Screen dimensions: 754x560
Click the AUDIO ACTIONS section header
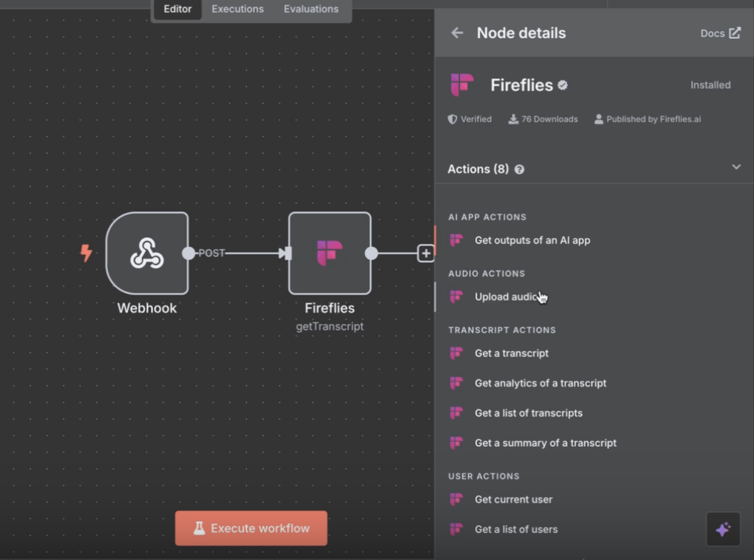point(487,274)
